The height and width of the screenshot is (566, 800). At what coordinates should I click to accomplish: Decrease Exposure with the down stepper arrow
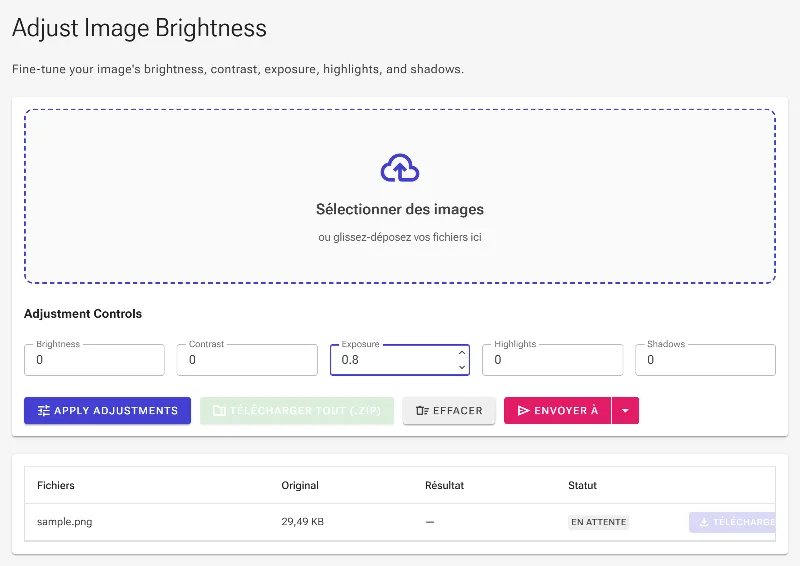(x=462, y=367)
